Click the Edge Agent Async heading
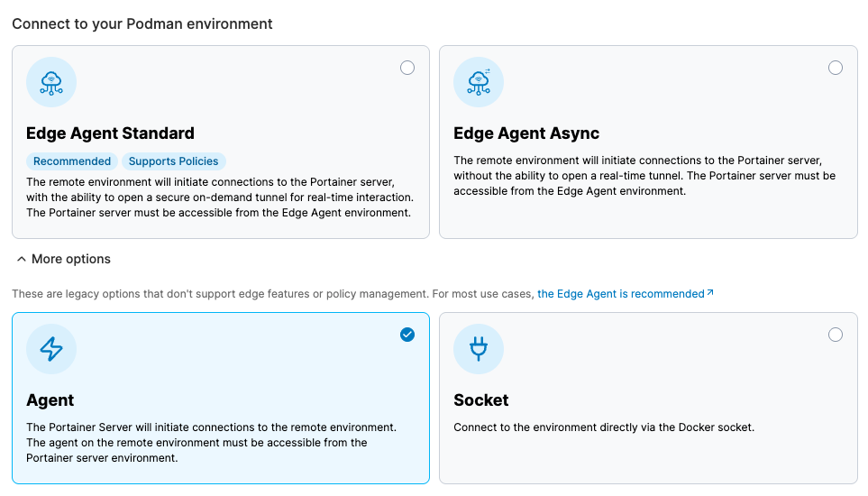Image resolution: width=868 pixels, height=496 pixels. tap(526, 133)
